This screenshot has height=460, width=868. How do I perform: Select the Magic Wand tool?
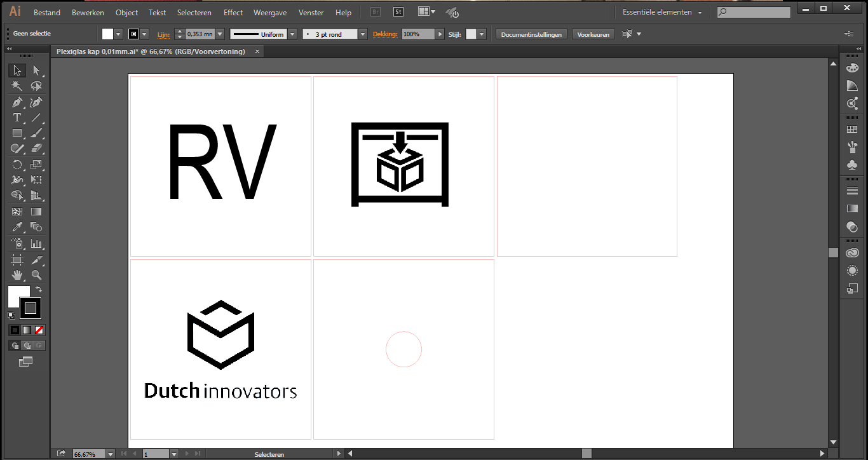pyautogui.click(x=17, y=86)
